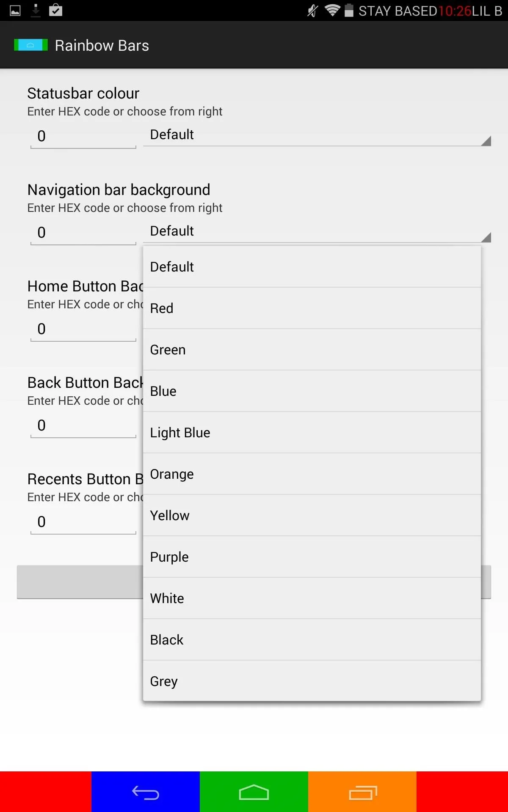
Task: Choose Black from the colour options
Action: coord(312,640)
